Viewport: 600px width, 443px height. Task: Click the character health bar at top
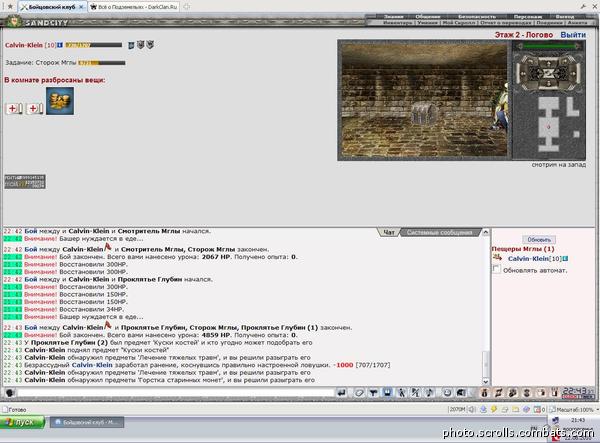pyautogui.click(x=93, y=45)
